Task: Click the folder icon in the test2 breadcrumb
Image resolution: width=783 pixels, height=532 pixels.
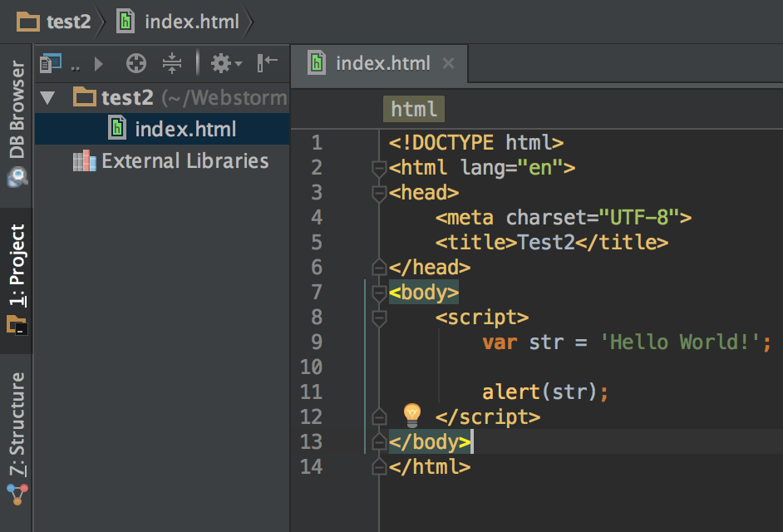Action: (x=27, y=22)
